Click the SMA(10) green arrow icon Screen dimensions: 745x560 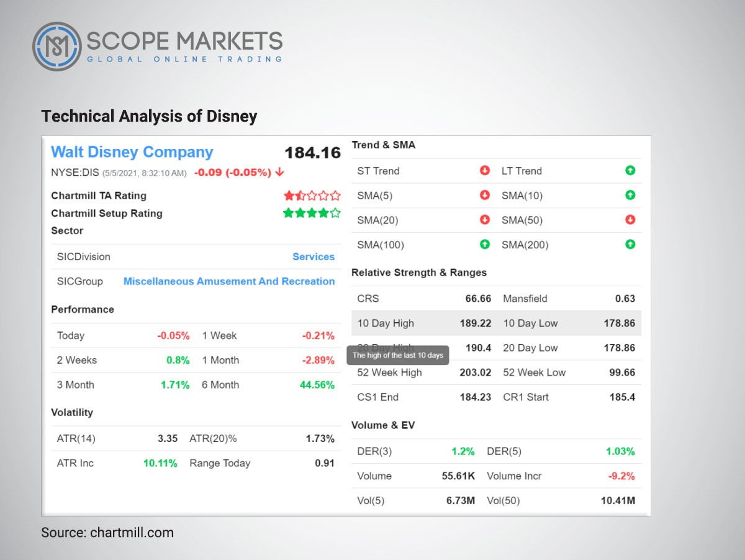point(630,195)
